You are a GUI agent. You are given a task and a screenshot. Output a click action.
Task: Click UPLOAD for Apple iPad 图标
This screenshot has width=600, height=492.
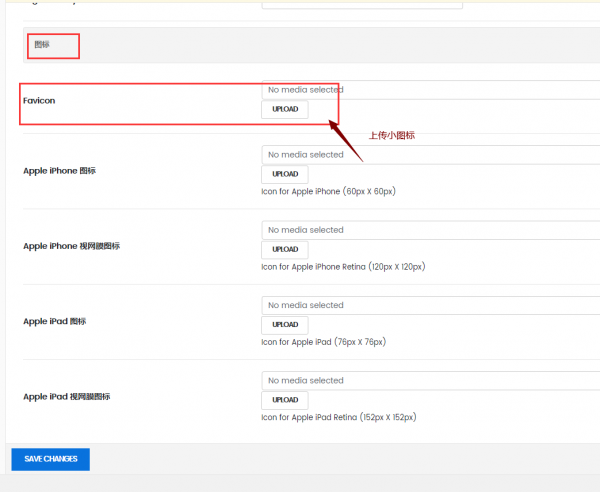285,325
